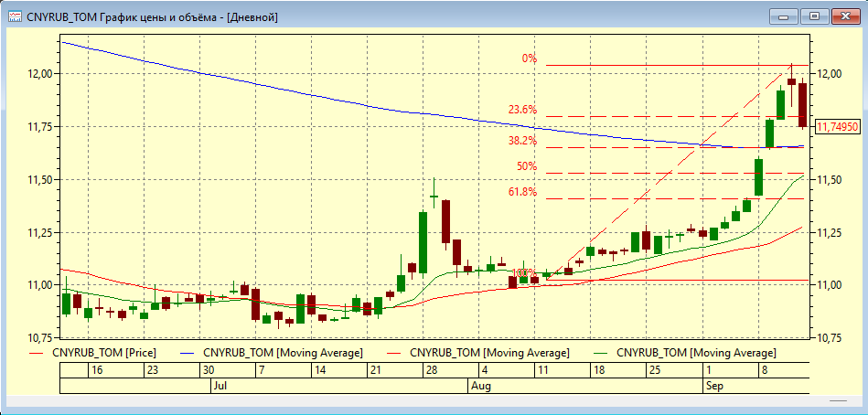Click the current price tag 11,74950

[x=837, y=126]
